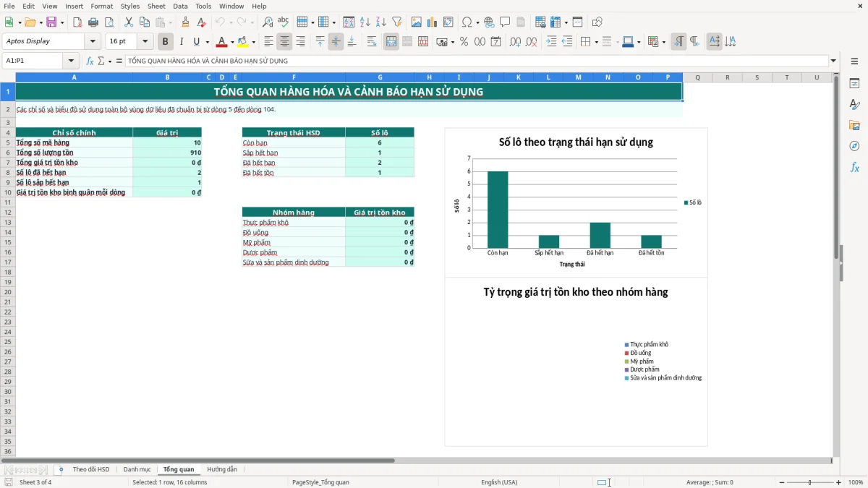This screenshot has height=488, width=868.
Task: Open sidebar Functions panel
Action: [x=854, y=167]
